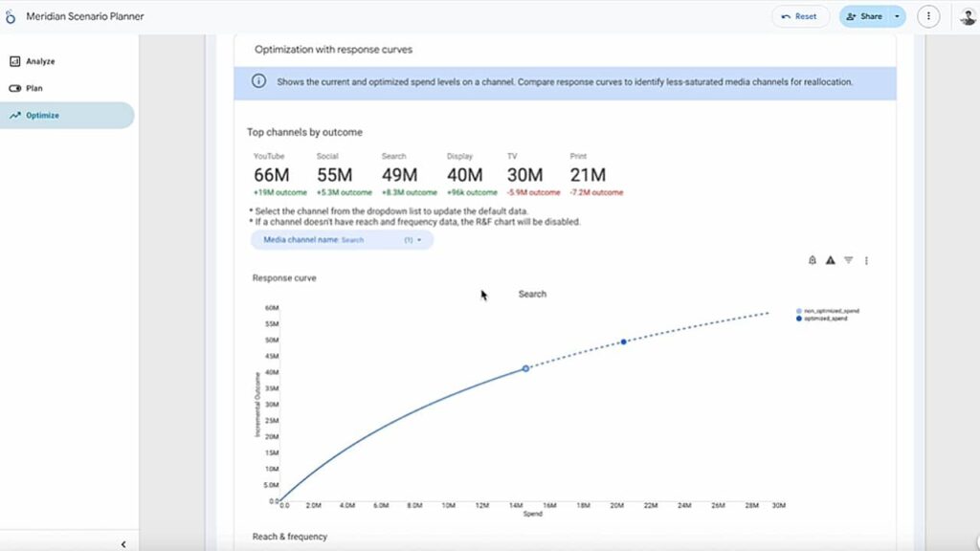This screenshot has width=980, height=551.
Task: Click the Reset button
Action: coord(800,16)
